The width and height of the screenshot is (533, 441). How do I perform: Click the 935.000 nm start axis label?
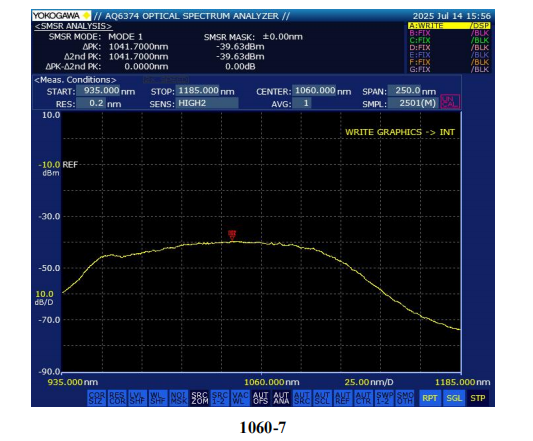(x=73, y=382)
